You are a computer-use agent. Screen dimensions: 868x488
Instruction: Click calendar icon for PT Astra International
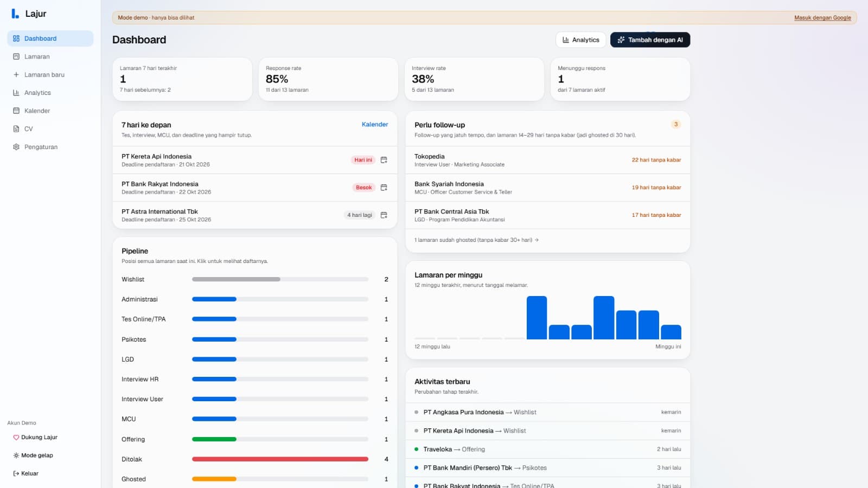pos(384,215)
